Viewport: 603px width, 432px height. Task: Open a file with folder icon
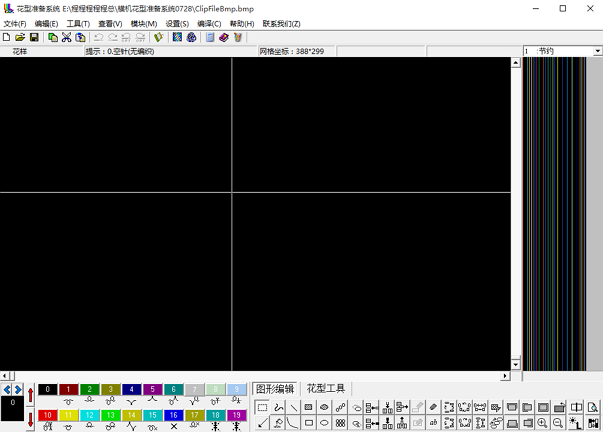click(x=20, y=37)
